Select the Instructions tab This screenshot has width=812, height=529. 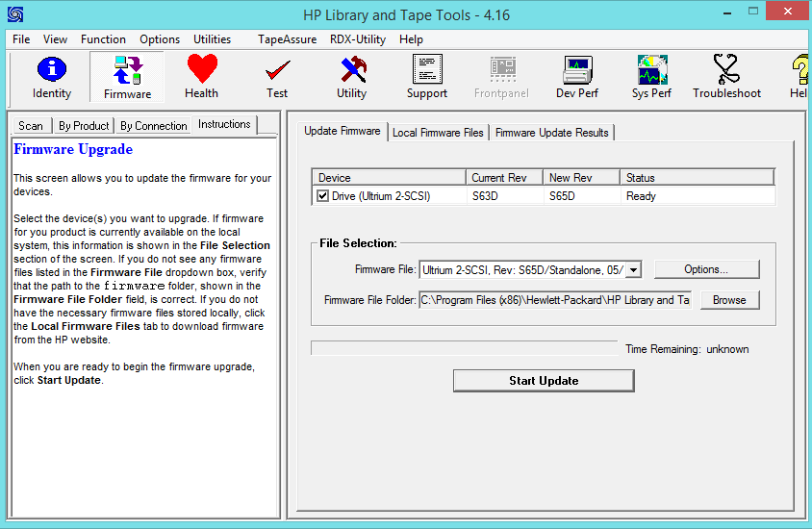[x=224, y=124]
